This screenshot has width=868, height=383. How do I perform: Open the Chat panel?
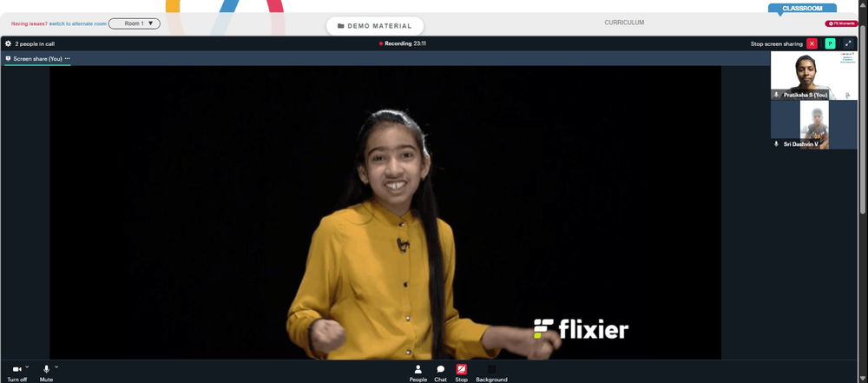441,373
